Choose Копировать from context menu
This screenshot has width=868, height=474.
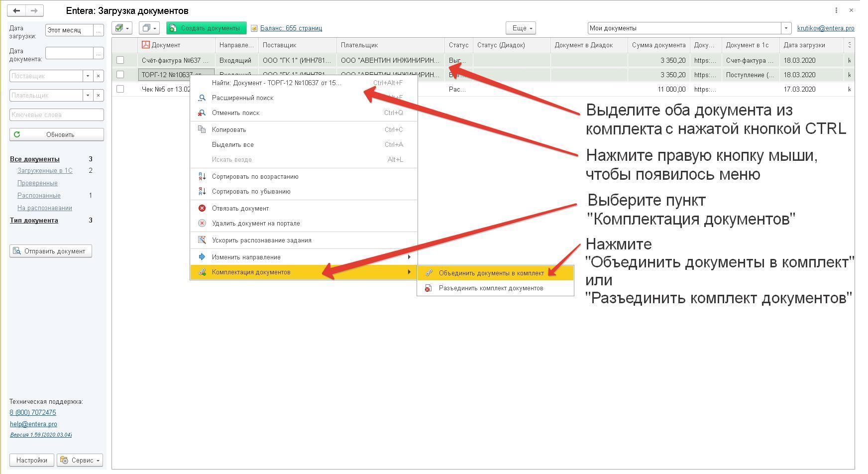click(x=304, y=129)
